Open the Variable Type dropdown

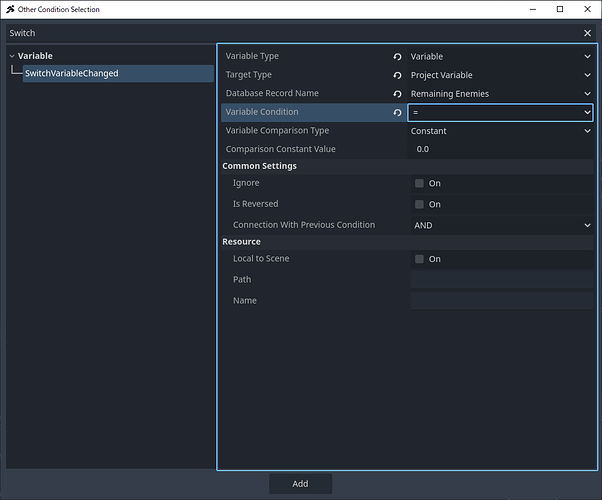pos(500,57)
